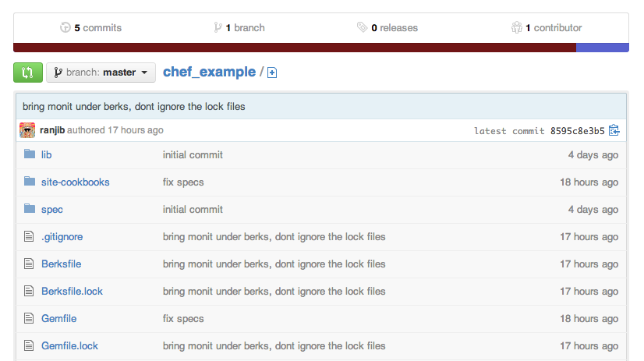Viewport: 644px width, 361px height.
Task: Open the Gemfile file link
Action: click(x=58, y=318)
